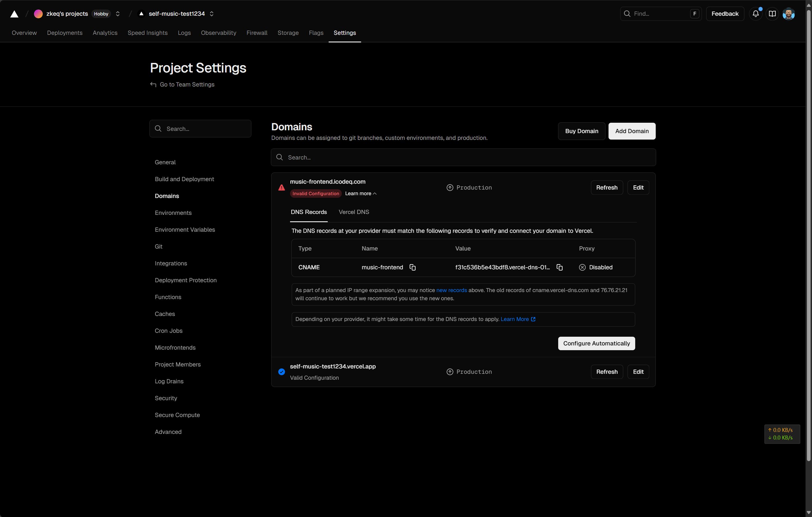Open Advanced settings
This screenshot has width=812, height=517.
click(x=168, y=432)
